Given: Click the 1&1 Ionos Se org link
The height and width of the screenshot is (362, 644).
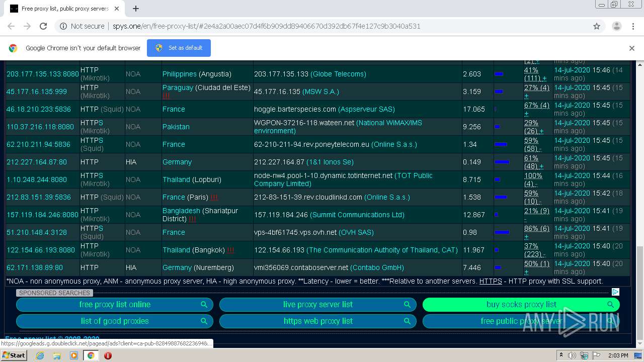Looking at the screenshot, I should coord(330,162).
